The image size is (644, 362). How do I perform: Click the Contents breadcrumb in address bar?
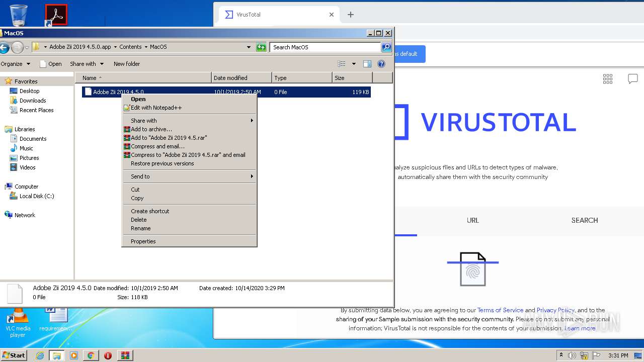[x=130, y=47]
